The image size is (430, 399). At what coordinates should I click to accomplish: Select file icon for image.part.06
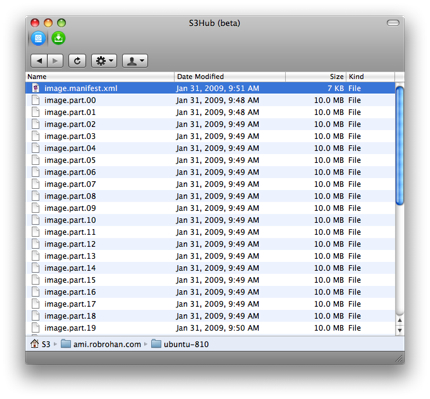pyautogui.click(x=36, y=172)
